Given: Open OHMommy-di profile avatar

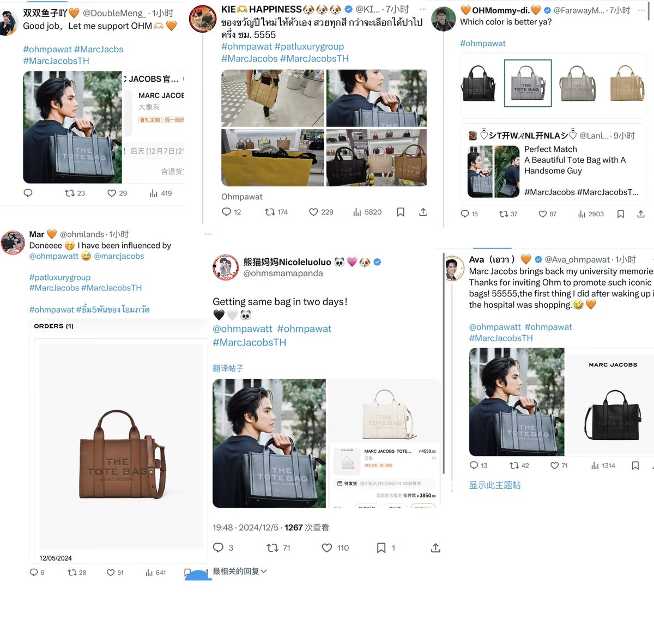Looking at the screenshot, I should [x=444, y=19].
